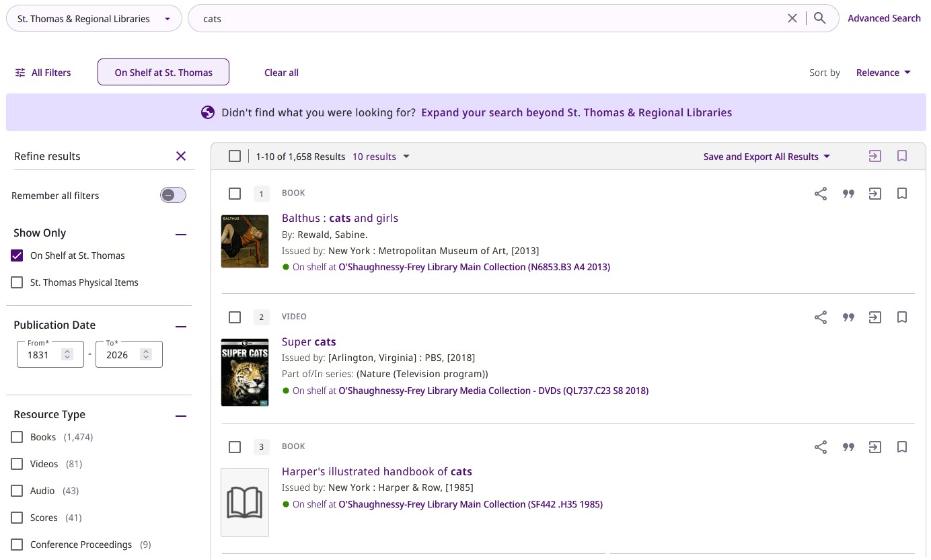Collapse the Resource Type section

click(x=180, y=415)
